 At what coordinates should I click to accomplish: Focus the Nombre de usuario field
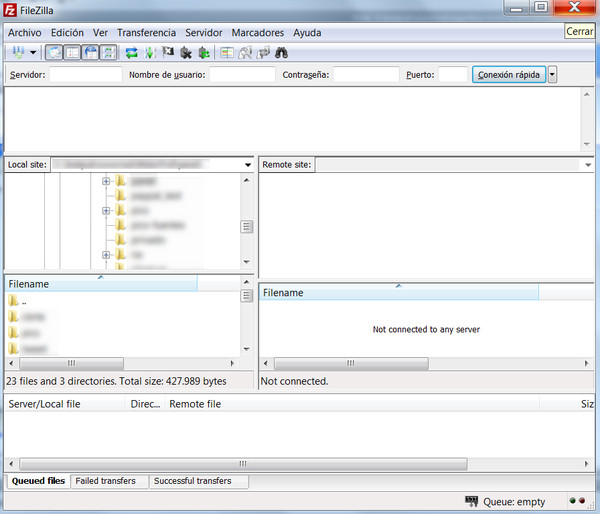click(x=242, y=75)
